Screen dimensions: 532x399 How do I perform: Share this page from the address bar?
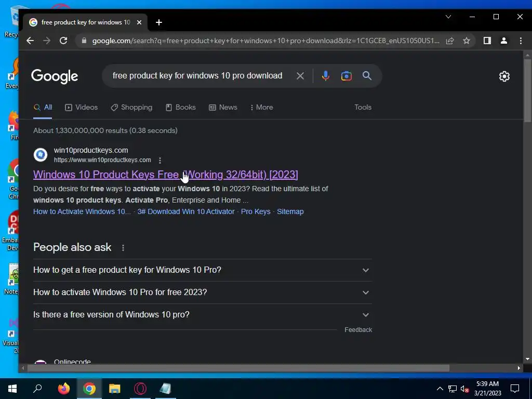(450, 41)
